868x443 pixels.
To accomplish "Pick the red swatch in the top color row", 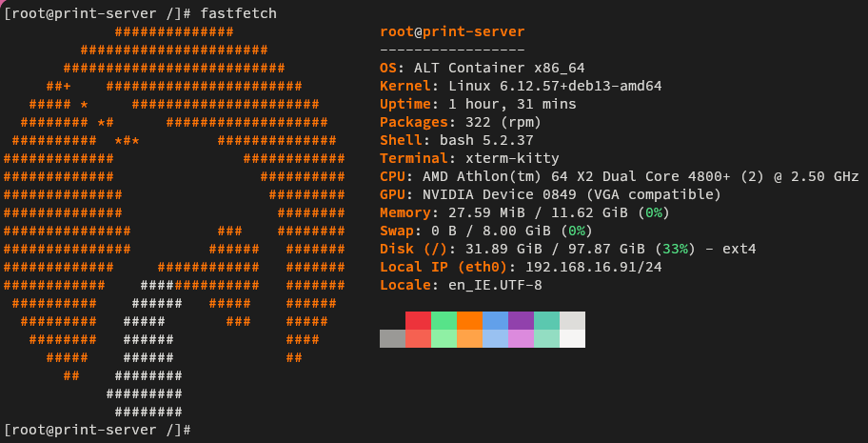I will [418, 321].
